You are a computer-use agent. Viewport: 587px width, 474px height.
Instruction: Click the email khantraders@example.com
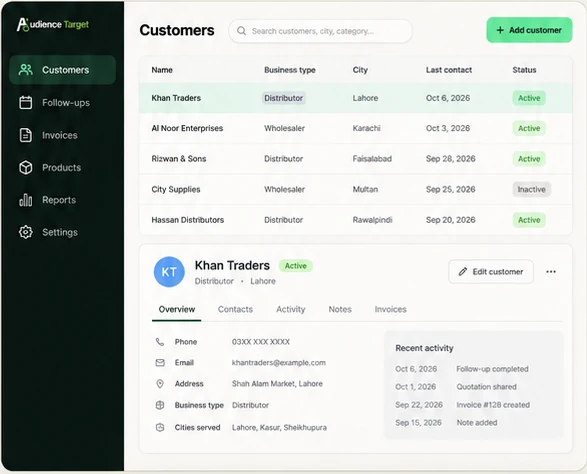(279, 362)
